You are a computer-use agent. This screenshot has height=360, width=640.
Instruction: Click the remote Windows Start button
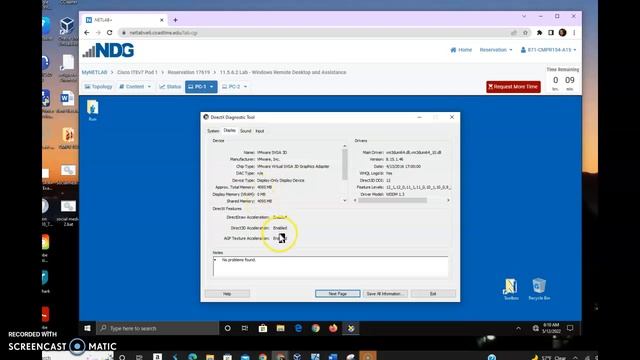(87, 328)
